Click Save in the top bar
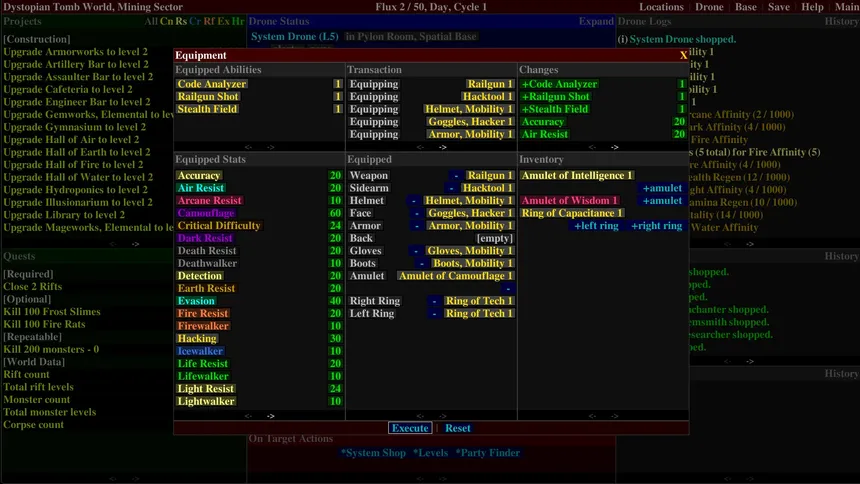Viewport: 860px width, 484px height. click(x=779, y=7)
